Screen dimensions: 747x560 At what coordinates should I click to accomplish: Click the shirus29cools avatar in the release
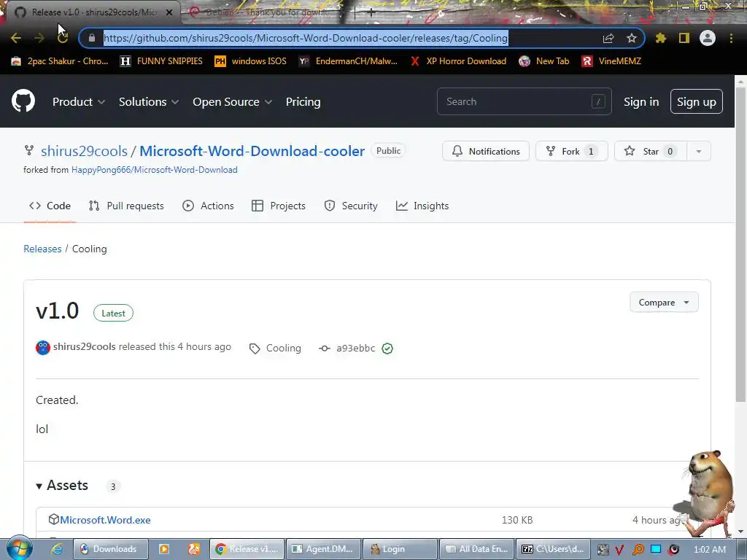43,348
